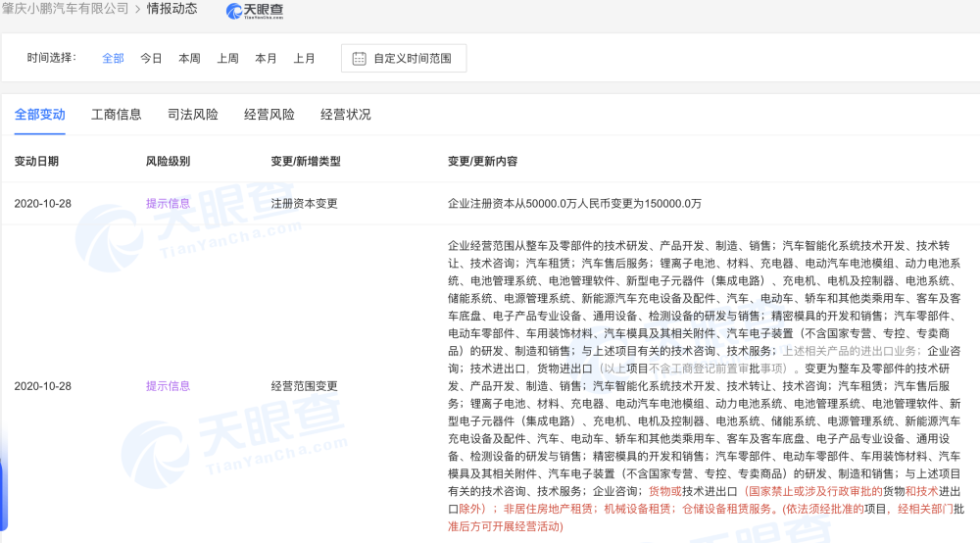
Task: Filter by 今日
Action: click(x=151, y=58)
